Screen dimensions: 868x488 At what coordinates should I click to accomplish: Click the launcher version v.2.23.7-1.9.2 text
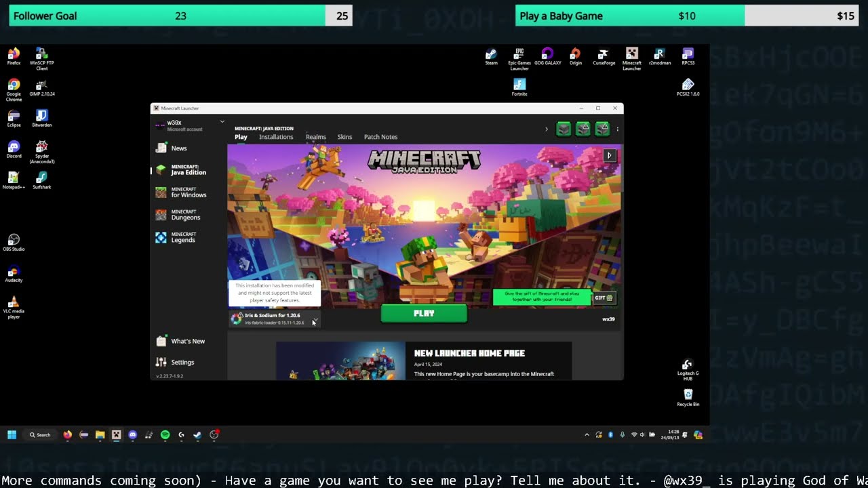coord(170,376)
